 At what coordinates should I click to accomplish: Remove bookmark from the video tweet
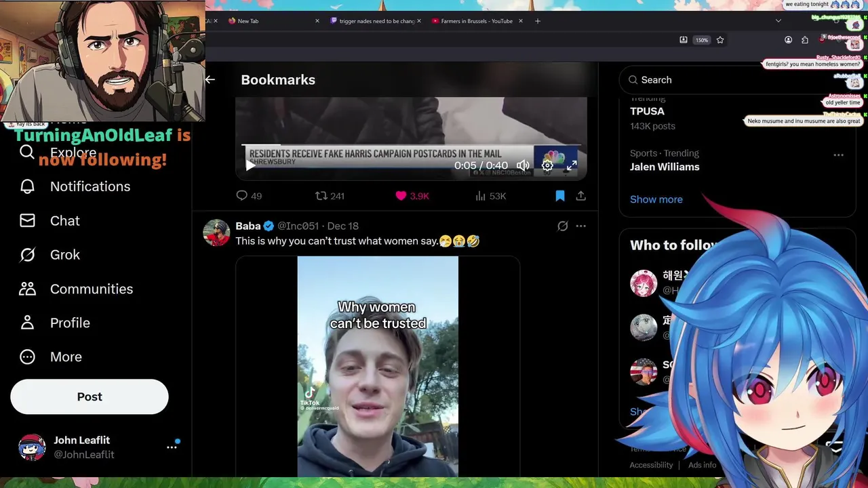(x=559, y=196)
